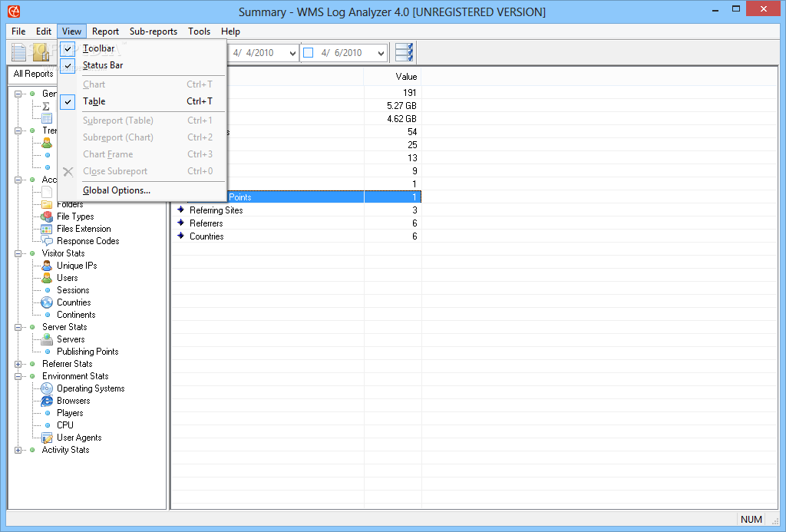The width and height of the screenshot is (786, 532).
Task: Expand the Referrer Stats node
Action: click(x=18, y=365)
